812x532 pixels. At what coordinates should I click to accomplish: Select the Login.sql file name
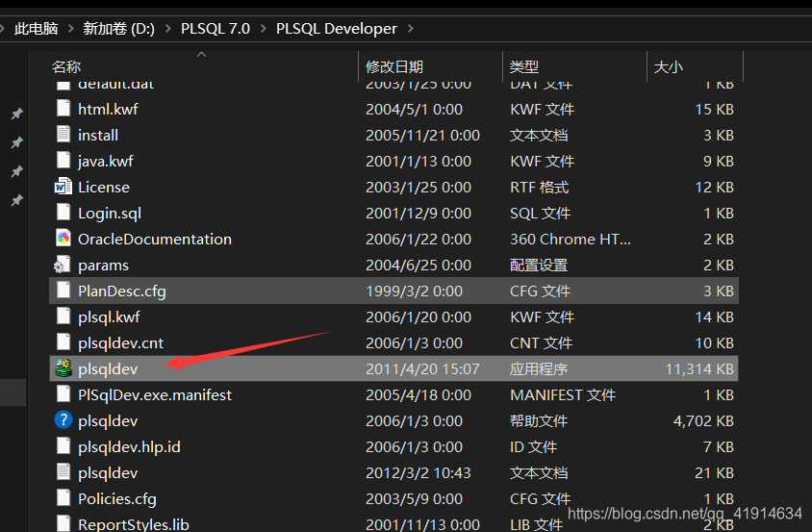[x=110, y=213]
